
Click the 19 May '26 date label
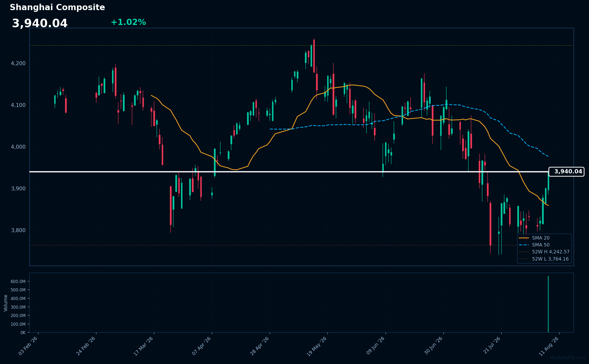point(317,346)
